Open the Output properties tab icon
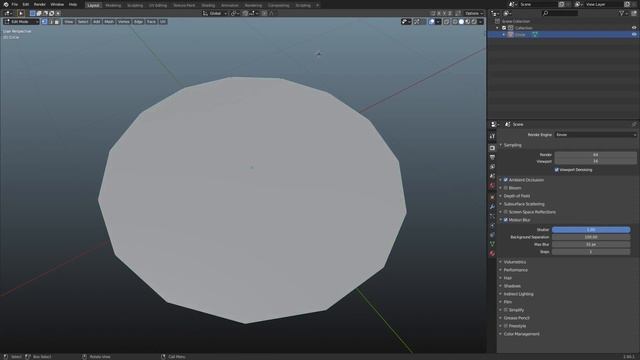 (x=492, y=158)
